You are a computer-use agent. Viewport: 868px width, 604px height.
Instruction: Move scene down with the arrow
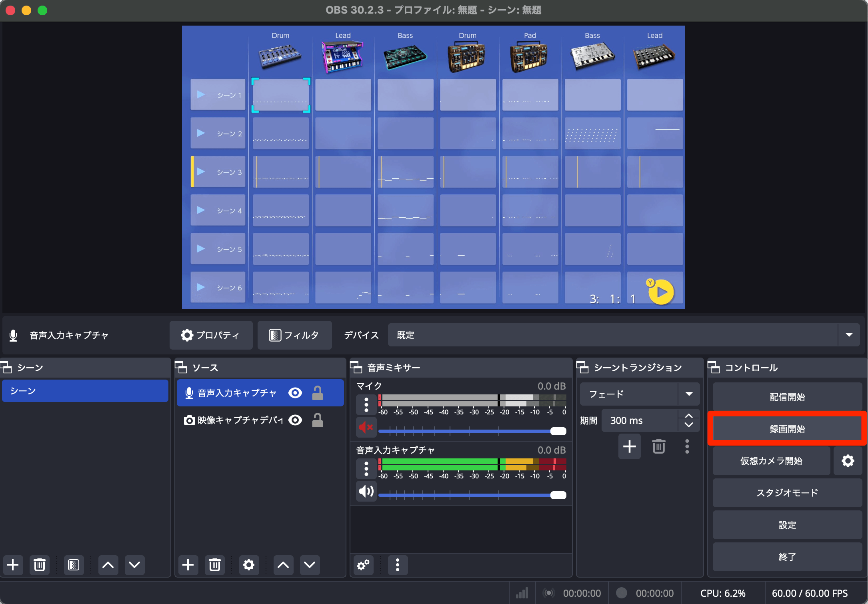pyautogui.click(x=134, y=565)
